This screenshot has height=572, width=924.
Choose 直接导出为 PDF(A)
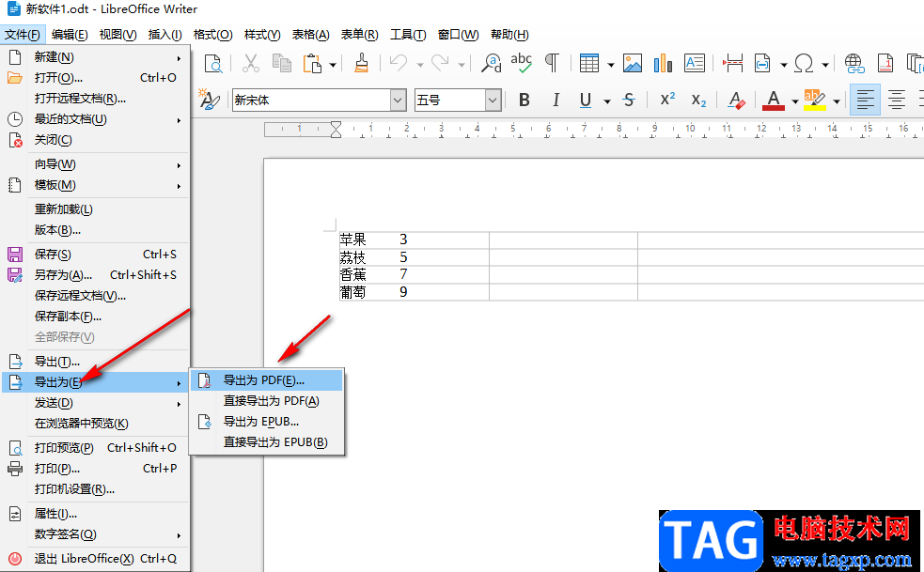coord(267,401)
